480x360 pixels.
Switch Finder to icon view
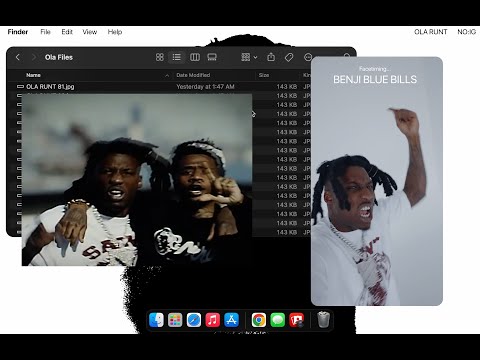click(160, 57)
